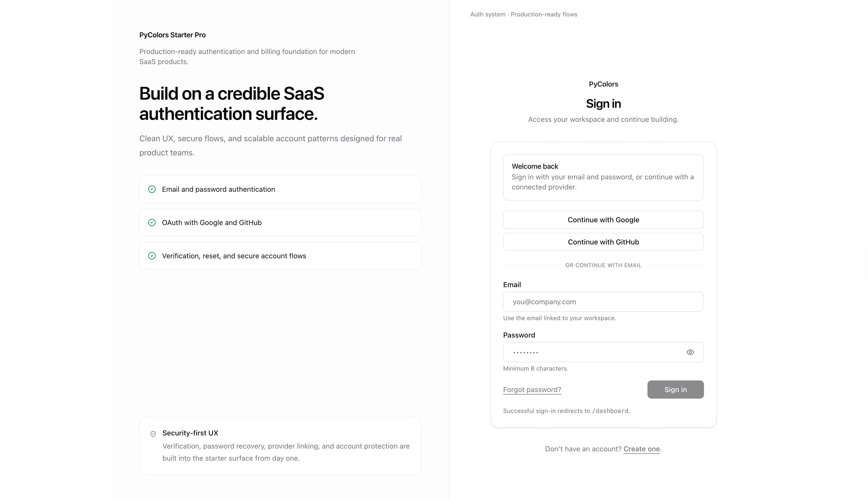This screenshot has width=868, height=499.
Task: Click the PyColors Starter Pro brand title
Action: pyautogui.click(x=172, y=35)
